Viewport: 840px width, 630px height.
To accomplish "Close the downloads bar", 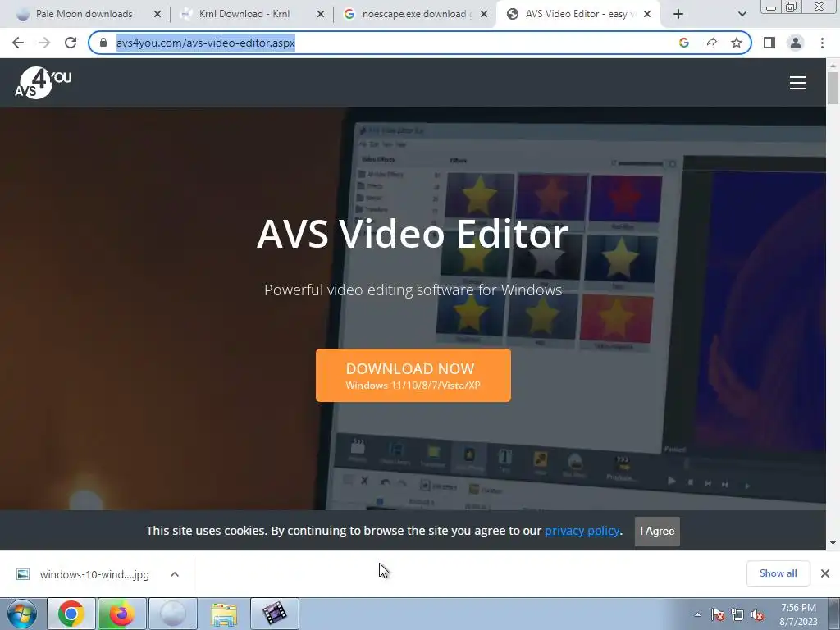I will pyautogui.click(x=825, y=573).
